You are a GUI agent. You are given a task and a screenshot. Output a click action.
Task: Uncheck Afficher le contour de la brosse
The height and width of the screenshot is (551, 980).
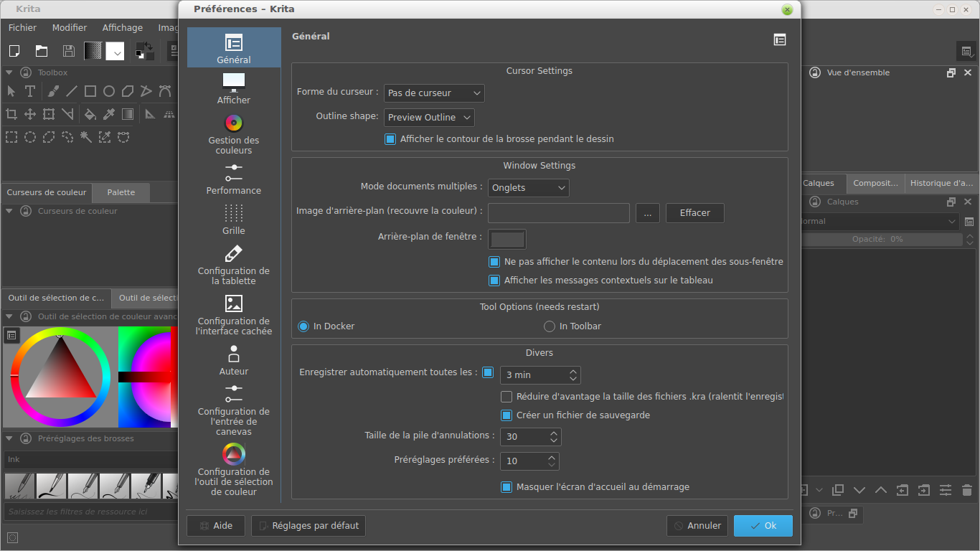tap(390, 139)
